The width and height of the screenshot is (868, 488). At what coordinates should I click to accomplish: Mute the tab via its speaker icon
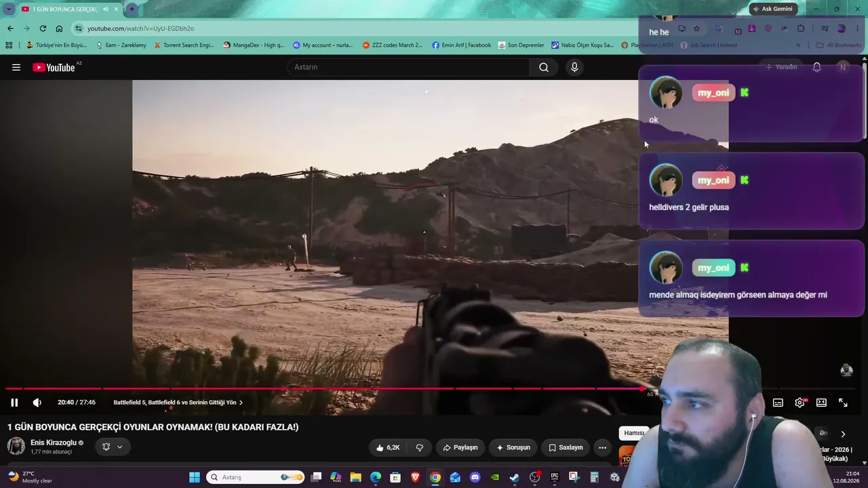(x=105, y=9)
